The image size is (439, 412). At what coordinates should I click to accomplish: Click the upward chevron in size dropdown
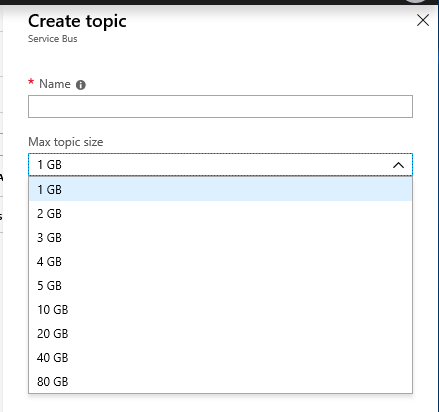(398, 165)
